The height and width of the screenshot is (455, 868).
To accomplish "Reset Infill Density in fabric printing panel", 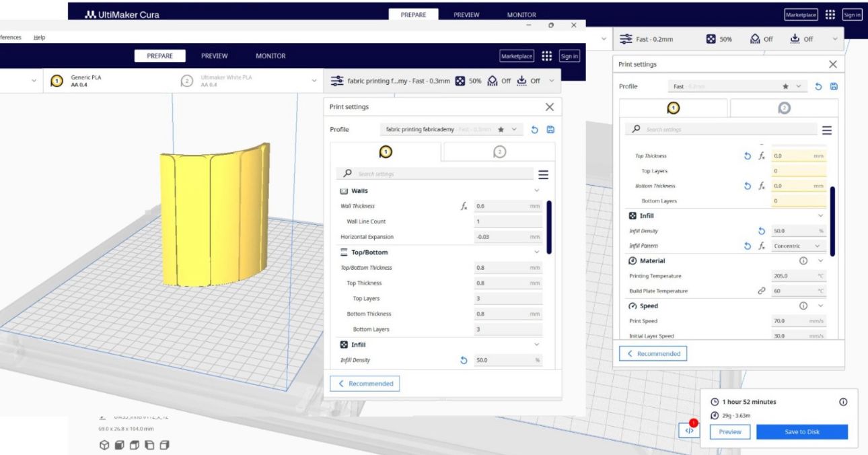I will pos(463,361).
